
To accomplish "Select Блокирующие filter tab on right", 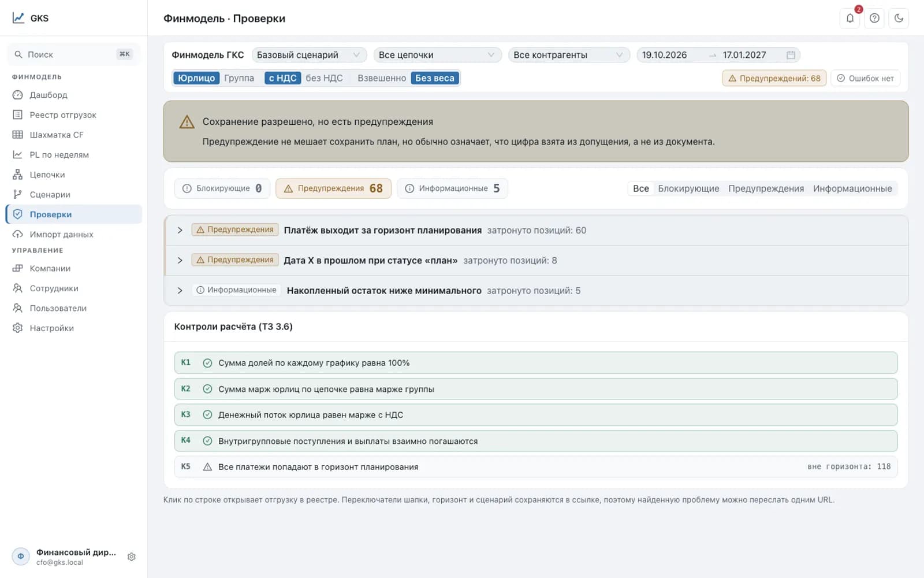I will point(688,188).
